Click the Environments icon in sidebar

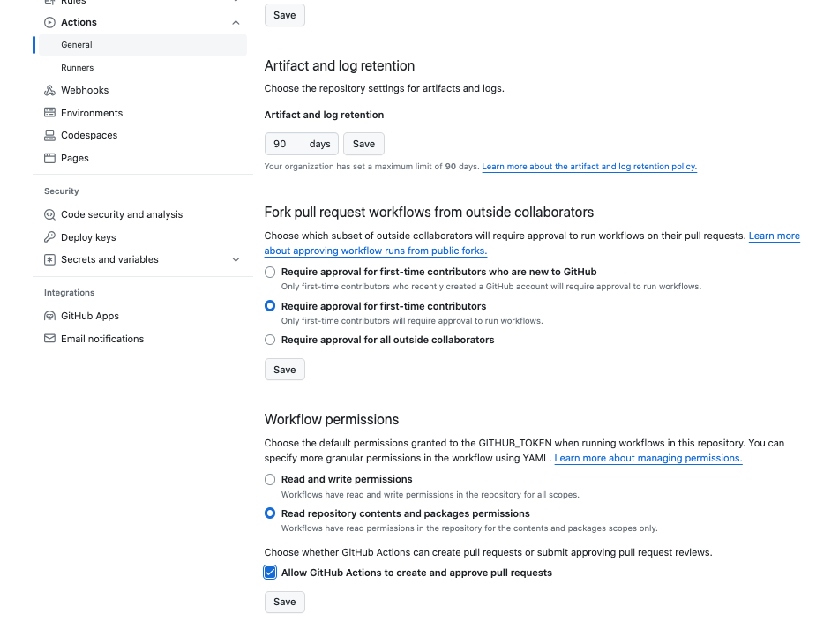49,113
